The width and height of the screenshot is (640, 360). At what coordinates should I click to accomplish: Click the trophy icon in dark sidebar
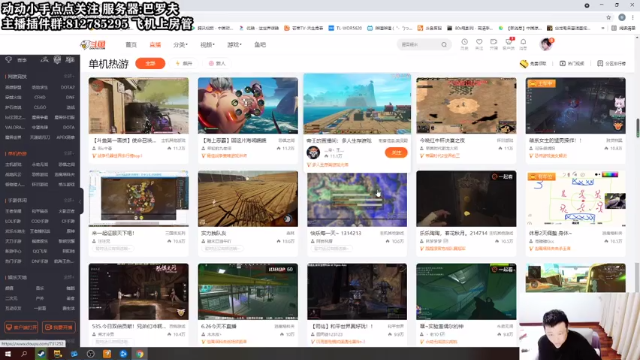pos(9,60)
